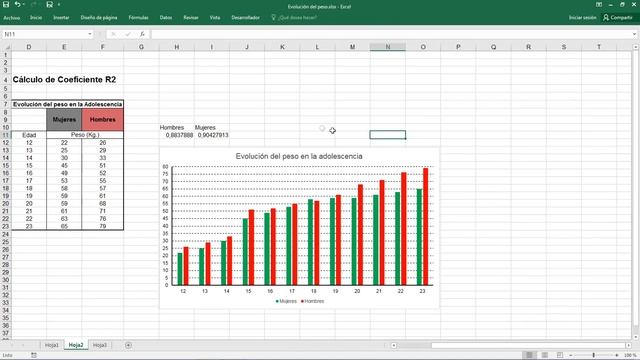
Task: Click the zoom in plus button
Action: 617,356
